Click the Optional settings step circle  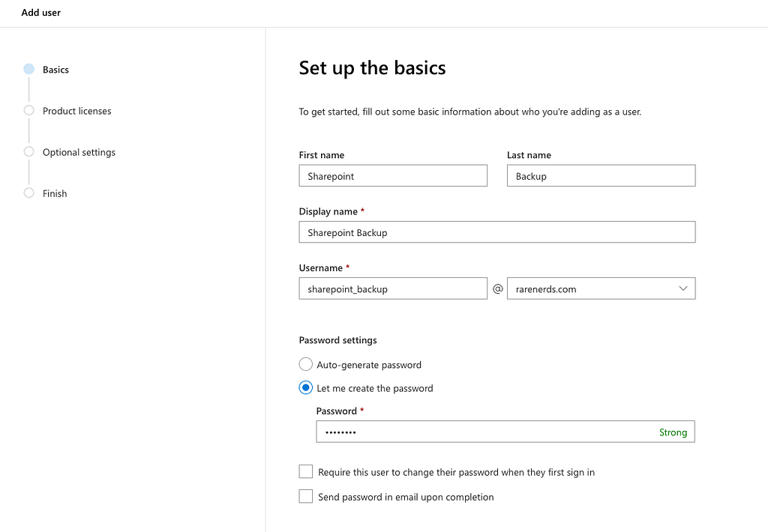tap(29, 151)
